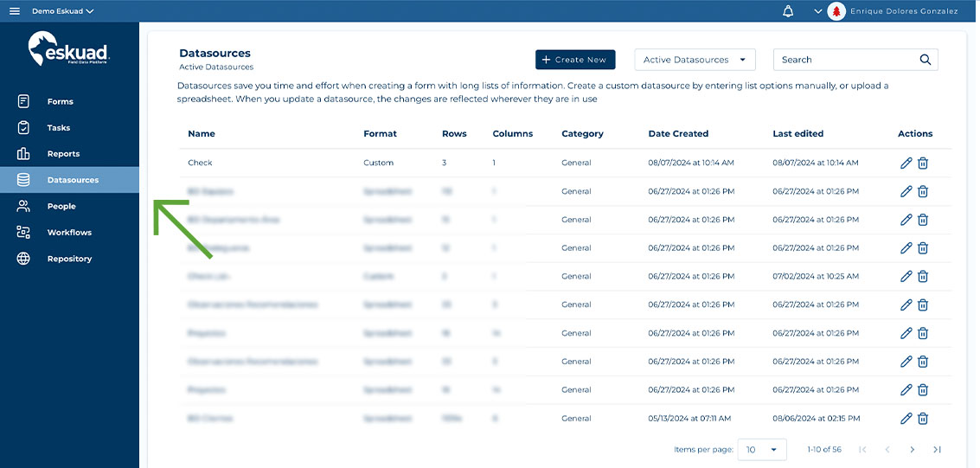Click the user avatar icon

(x=836, y=11)
